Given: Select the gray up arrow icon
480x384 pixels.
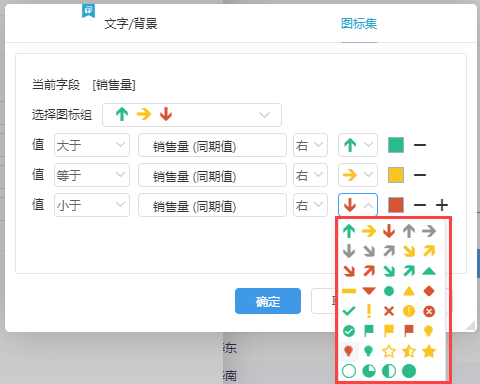Looking at the screenshot, I should [x=409, y=231].
